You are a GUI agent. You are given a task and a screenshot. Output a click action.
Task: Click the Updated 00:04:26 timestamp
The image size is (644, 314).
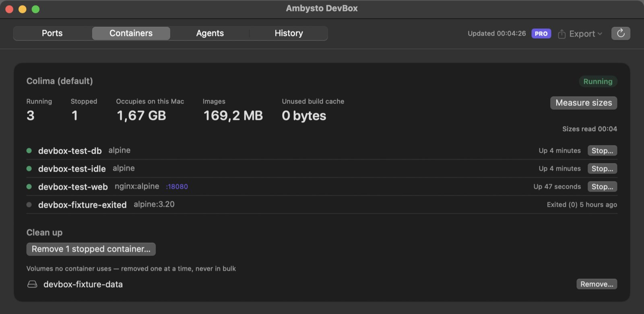coord(497,33)
